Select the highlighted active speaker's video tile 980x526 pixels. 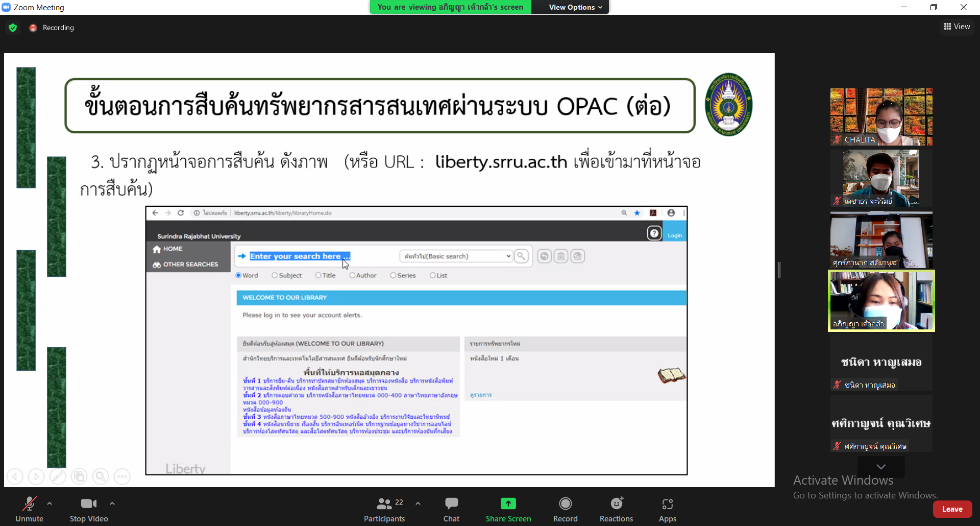coord(881,301)
